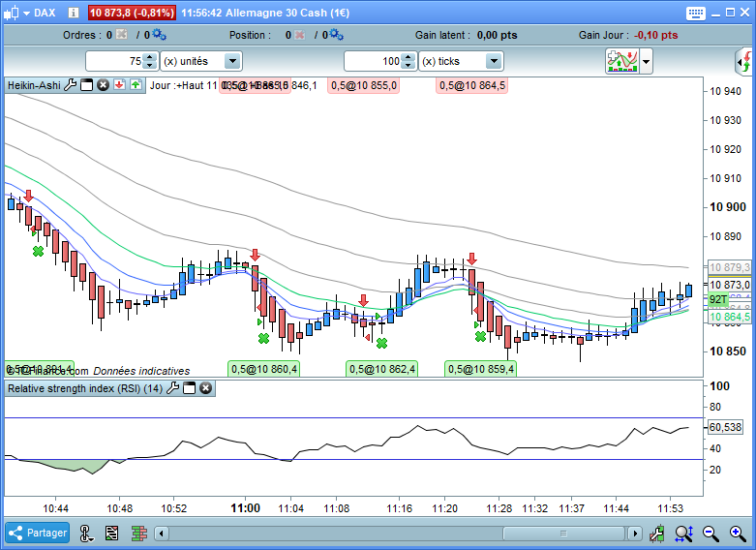Open the chart type candlestick menu beside DAX
Image resolution: width=756 pixels, height=550 pixels.
pos(16,13)
